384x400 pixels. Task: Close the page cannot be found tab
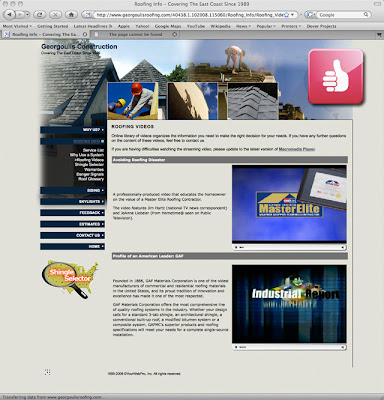[175, 34]
